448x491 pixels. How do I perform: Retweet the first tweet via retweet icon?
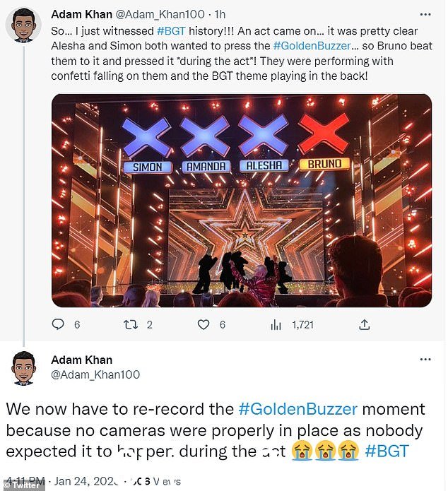pos(131,325)
